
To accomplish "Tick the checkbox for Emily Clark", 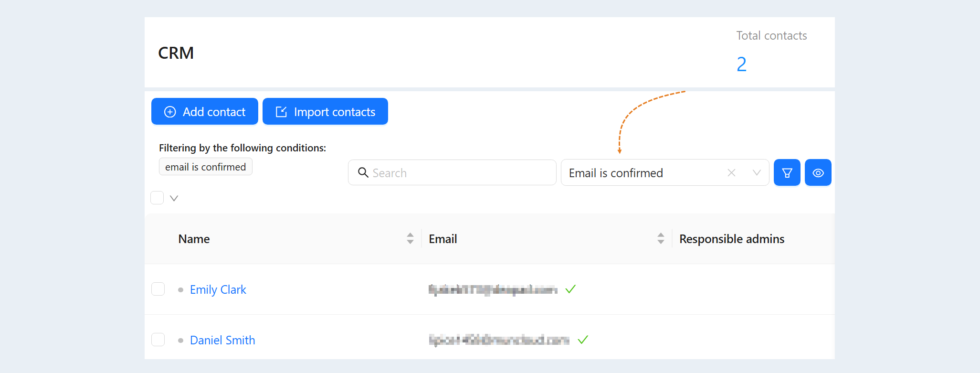I will [x=158, y=289].
